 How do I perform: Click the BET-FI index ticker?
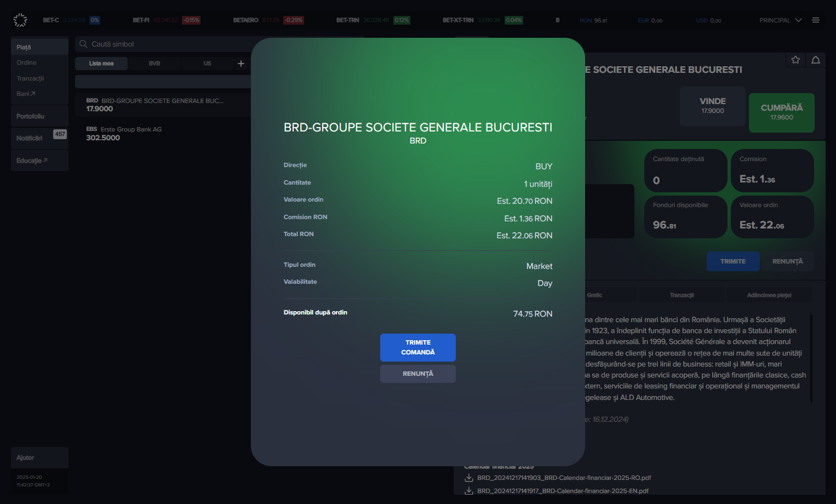pos(167,20)
